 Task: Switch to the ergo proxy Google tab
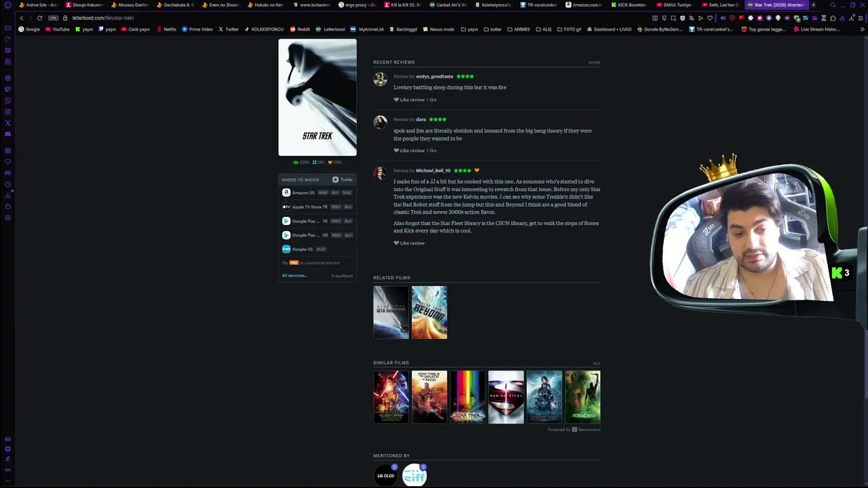tap(357, 5)
